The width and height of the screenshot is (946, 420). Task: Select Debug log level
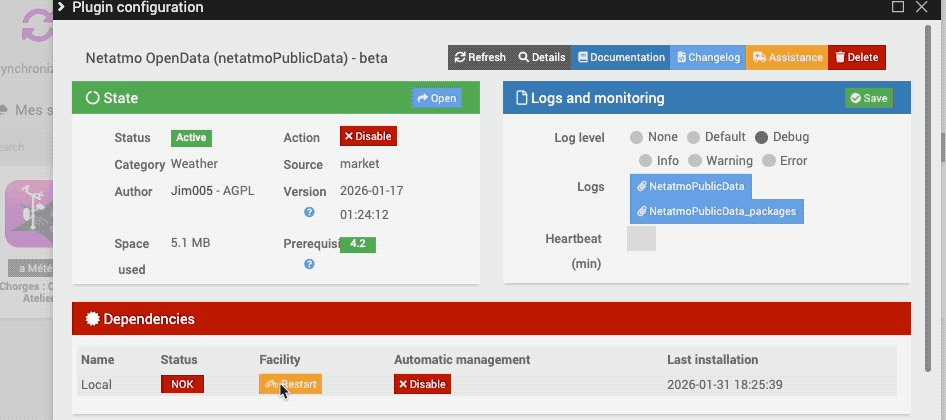761,138
